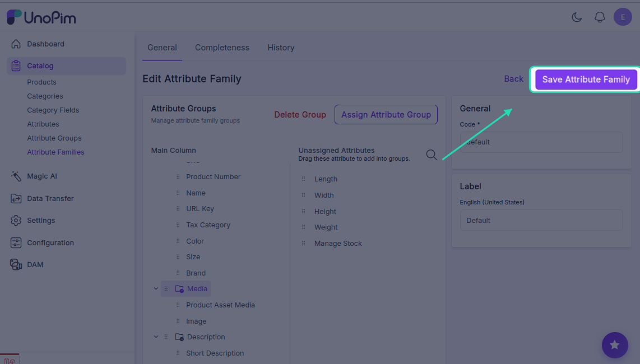The image size is (640, 364).
Task: Click drag handle of Product Number
Action: tap(178, 177)
